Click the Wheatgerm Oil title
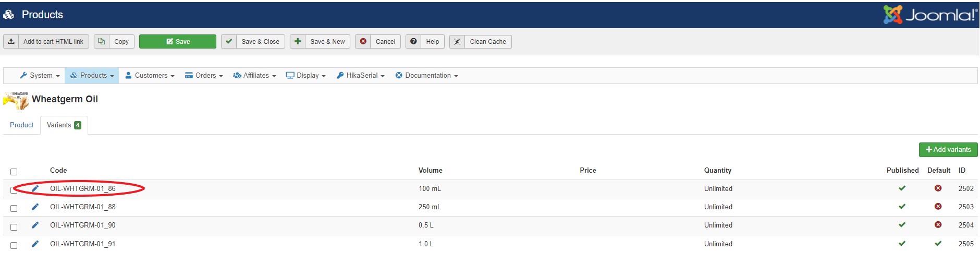Image resolution: width=980 pixels, height=263 pixels. click(x=65, y=99)
